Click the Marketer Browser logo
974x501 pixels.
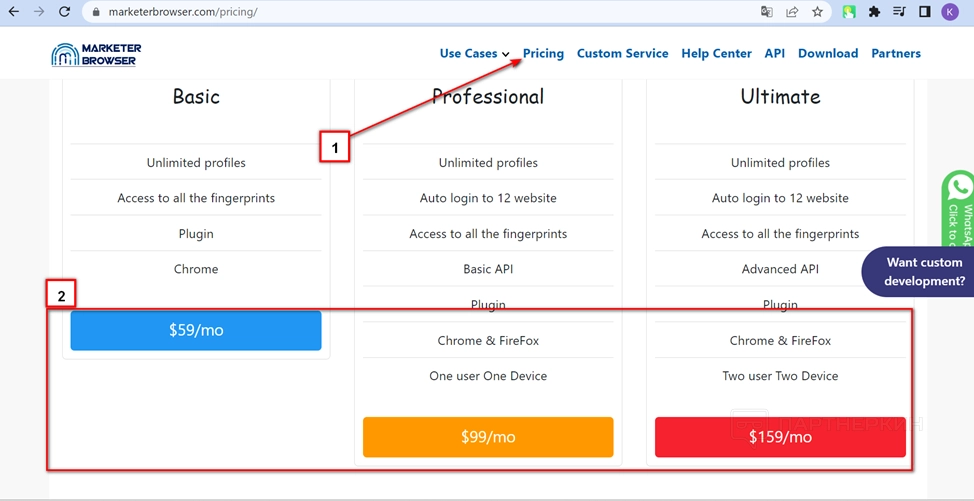tap(96, 54)
